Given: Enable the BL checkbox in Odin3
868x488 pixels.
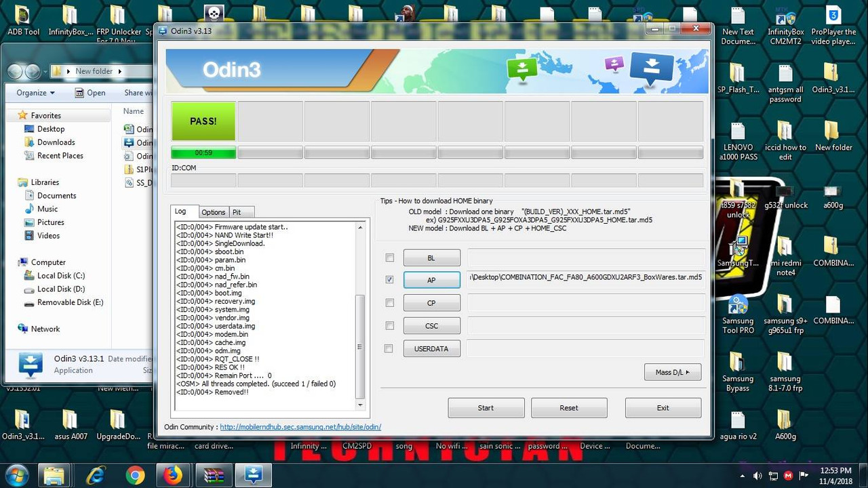Looking at the screenshot, I should [x=389, y=258].
